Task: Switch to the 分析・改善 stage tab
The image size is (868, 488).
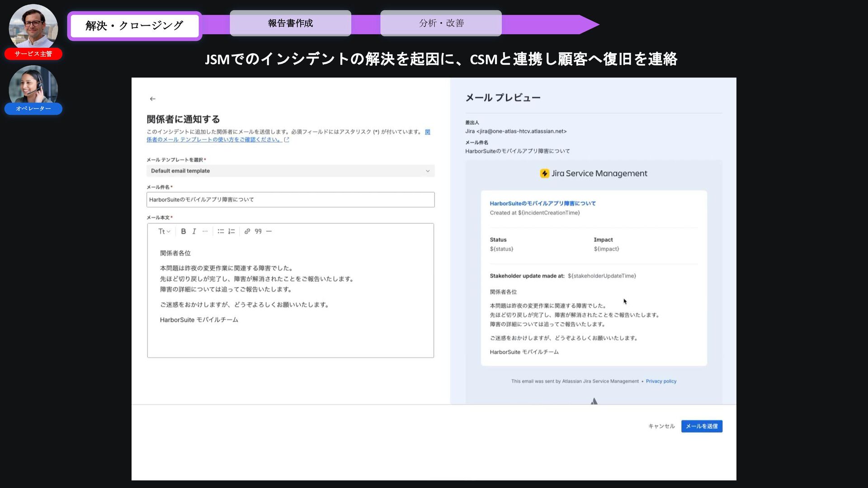Action: pyautogui.click(x=441, y=23)
